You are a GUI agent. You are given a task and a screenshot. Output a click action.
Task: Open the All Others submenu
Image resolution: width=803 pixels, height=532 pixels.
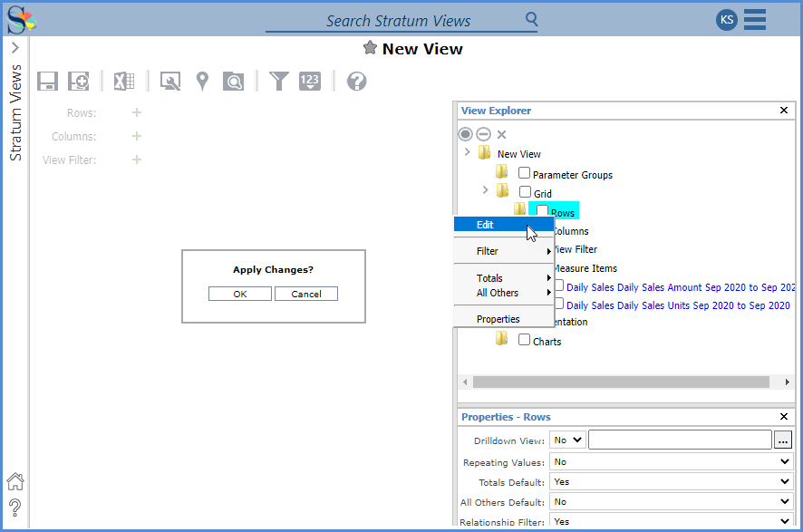coord(503,293)
